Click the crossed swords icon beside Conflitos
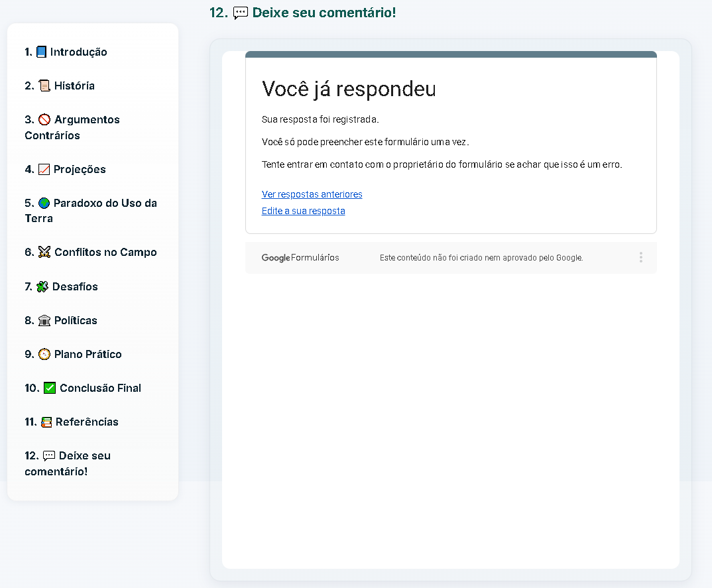 coord(44,252)
